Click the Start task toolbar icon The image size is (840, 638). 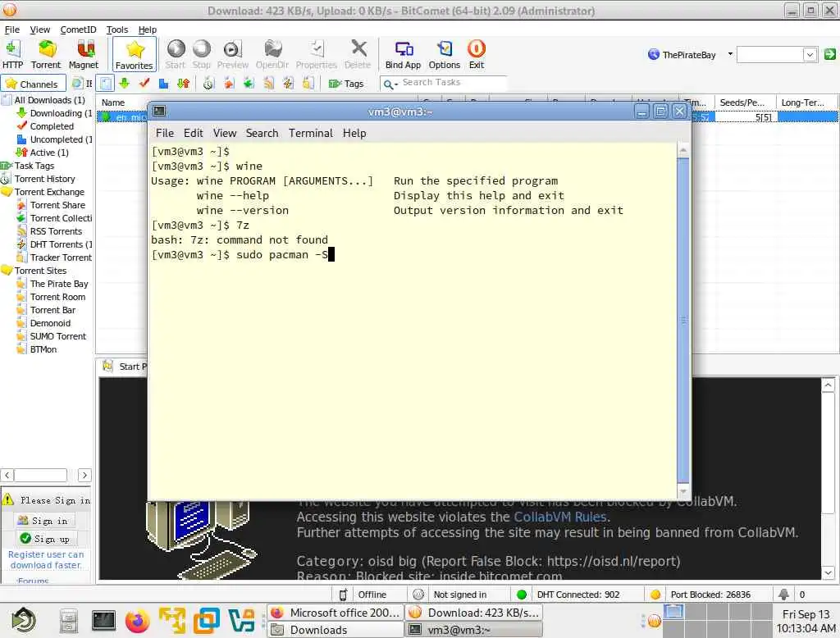176,55
